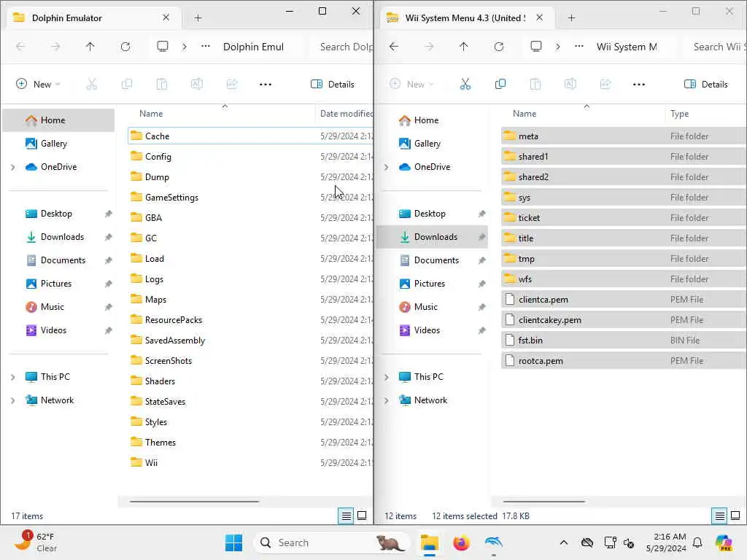The image size is (747, 560).
Task: Click the taskbar Search box
Action: [332, 542]
